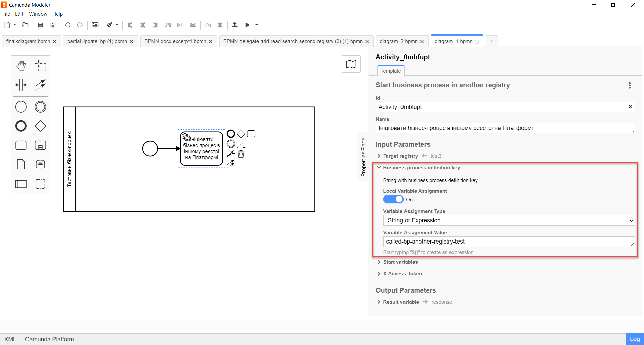The width and height of the screenshot is (644, 345).
Task: Create an end event from palette
Action: pyautogui.click(x=21, y=126)
